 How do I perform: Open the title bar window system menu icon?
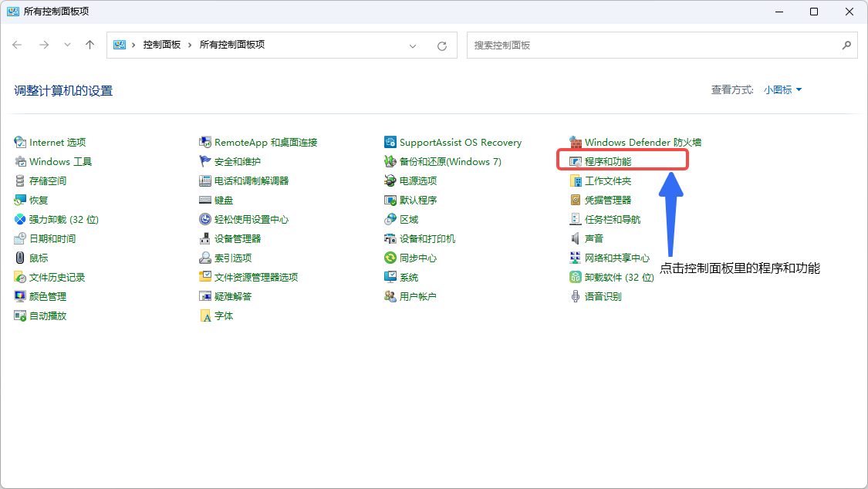[x=13, y=12]
